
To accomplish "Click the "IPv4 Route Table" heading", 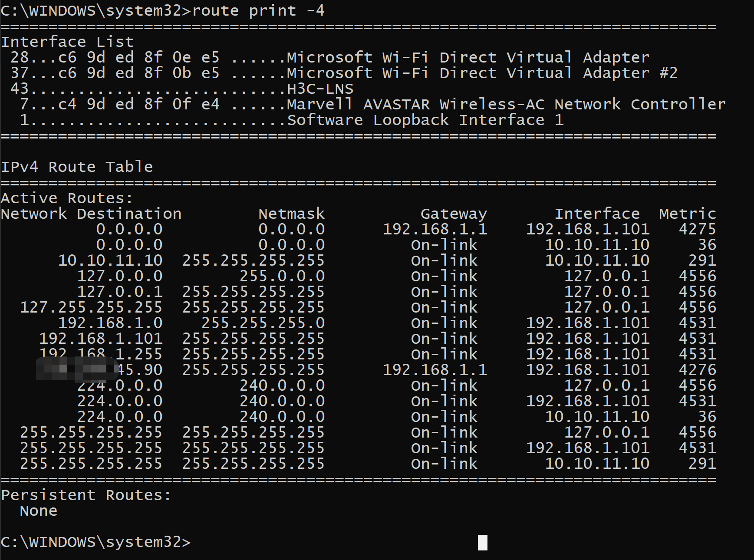I will click(x=77, y=167).
